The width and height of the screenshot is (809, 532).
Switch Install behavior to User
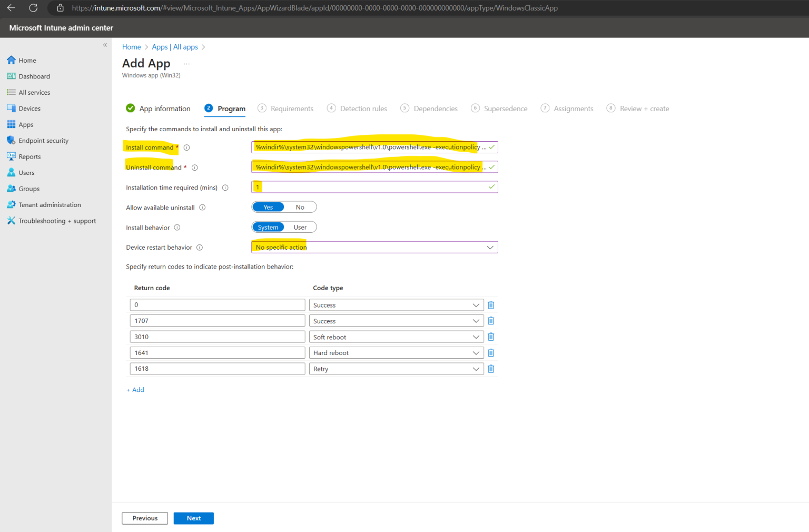pyautogui.click(x=300, y=227)
